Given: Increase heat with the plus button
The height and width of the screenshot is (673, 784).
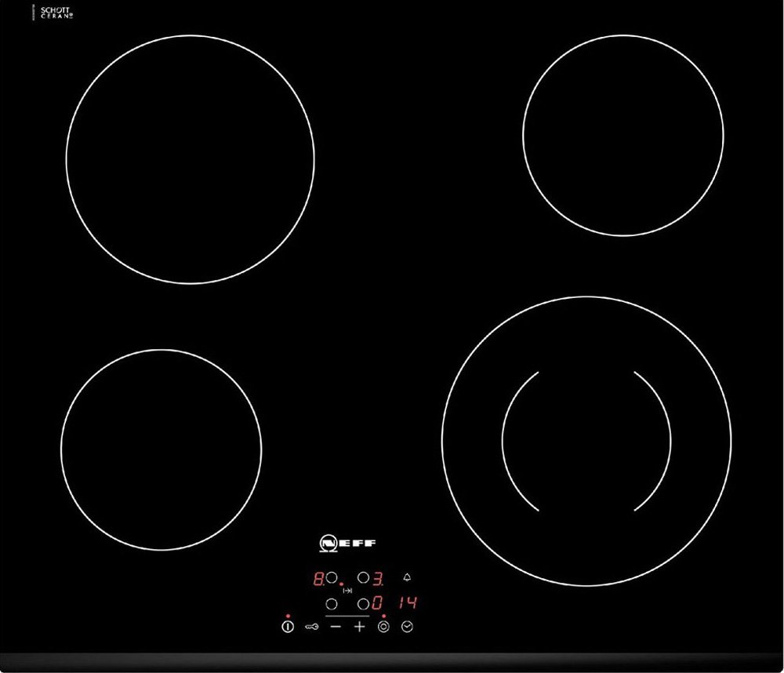Looking at the screenshot, I should coord(360,626).
